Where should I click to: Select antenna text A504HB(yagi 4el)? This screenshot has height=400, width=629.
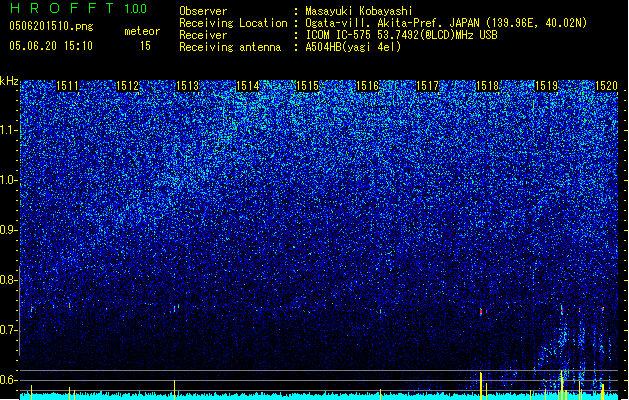point(353,47)
